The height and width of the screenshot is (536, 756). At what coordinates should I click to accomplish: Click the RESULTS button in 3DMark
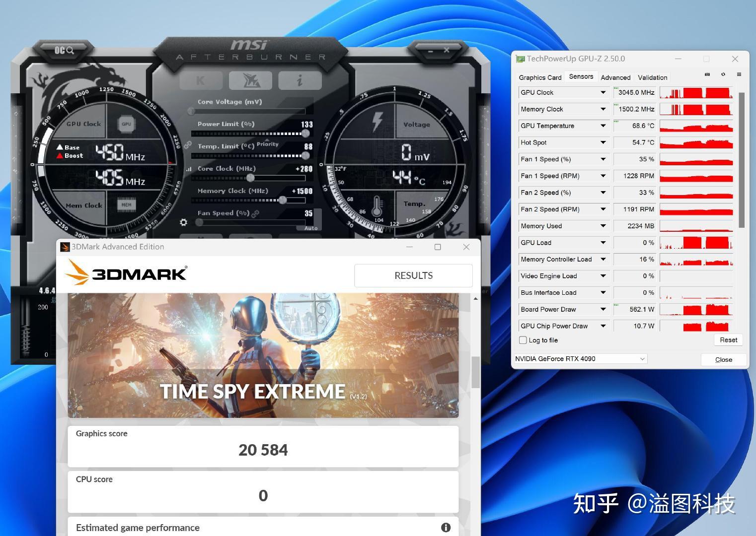tap(413, 275)
